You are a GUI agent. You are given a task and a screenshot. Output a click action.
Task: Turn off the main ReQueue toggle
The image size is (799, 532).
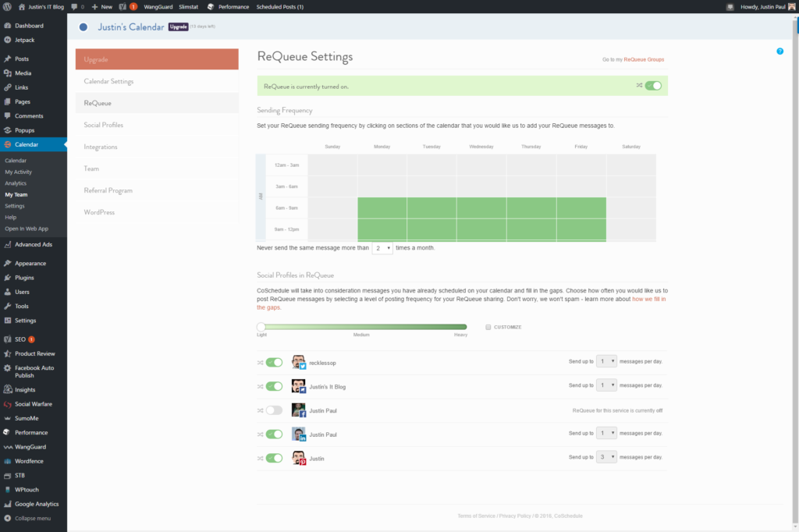[653, 86]
